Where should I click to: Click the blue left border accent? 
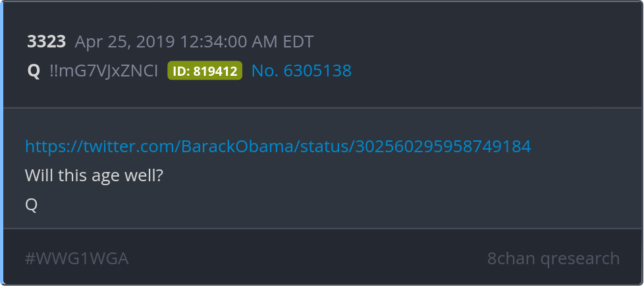[1, 143]
